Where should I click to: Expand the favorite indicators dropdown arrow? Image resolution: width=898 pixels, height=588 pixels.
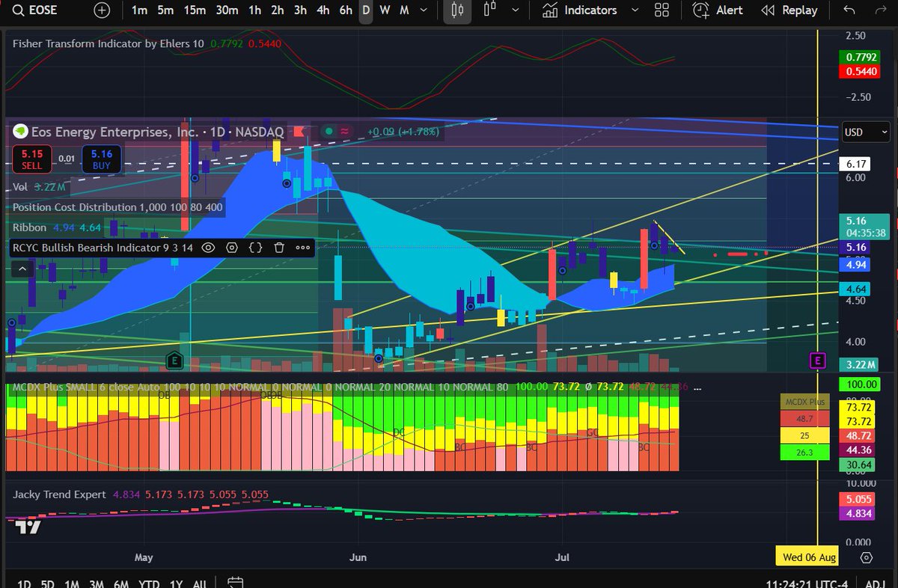tap(635, 10)
